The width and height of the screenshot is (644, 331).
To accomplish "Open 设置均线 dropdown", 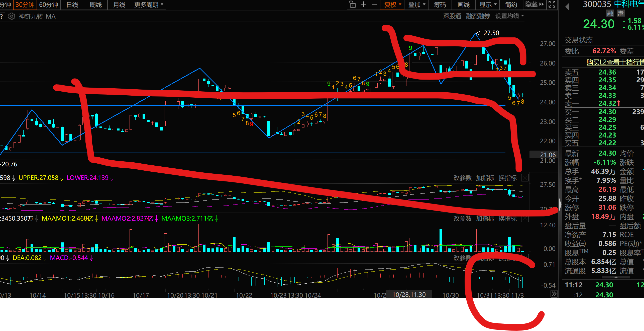I will 509,16.
